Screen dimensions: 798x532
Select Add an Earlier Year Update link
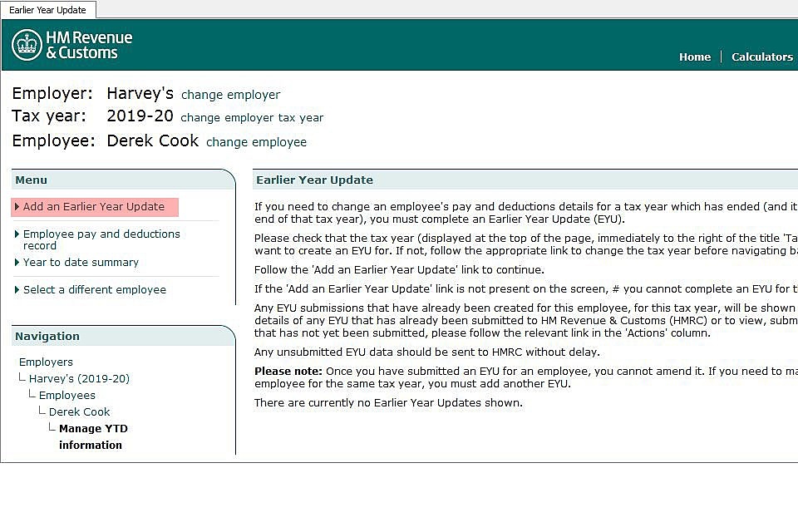click(93, 207)
